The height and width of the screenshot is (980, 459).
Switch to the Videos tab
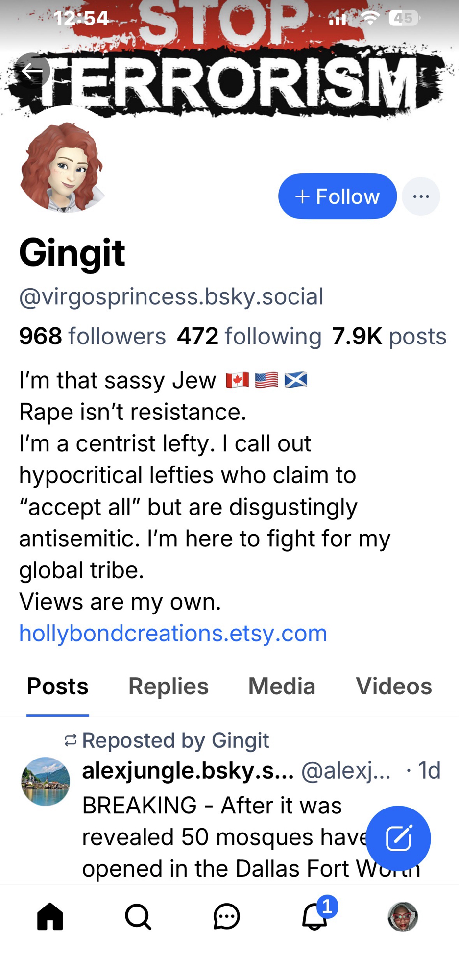(393, 686)
